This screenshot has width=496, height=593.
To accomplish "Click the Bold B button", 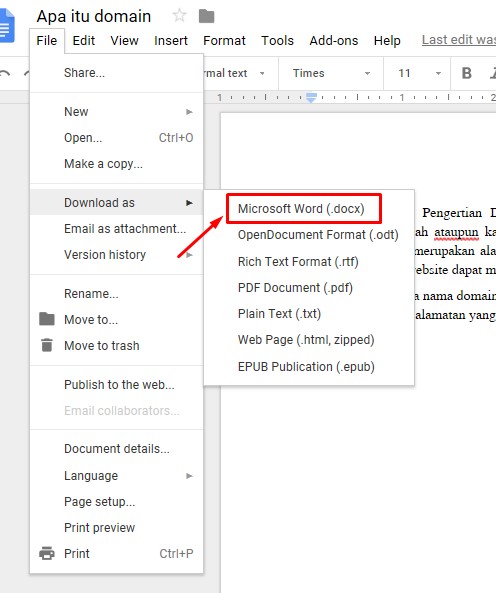I will [467, 73].
